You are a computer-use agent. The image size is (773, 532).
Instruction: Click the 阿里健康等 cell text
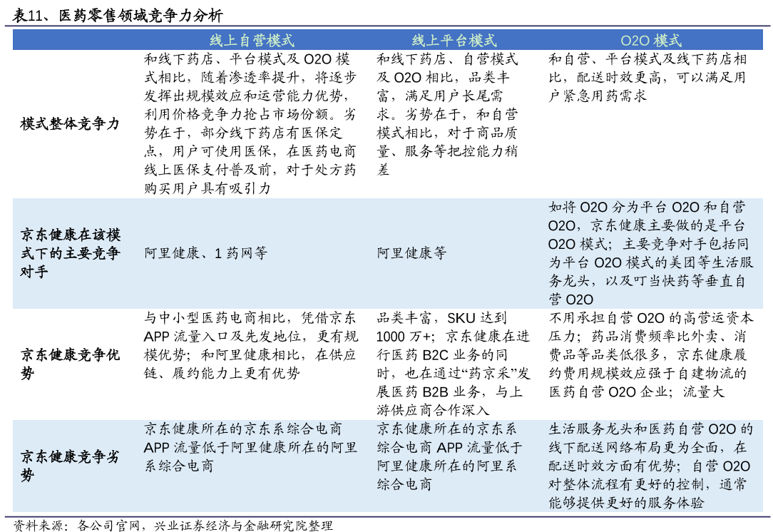coord(411,252)
